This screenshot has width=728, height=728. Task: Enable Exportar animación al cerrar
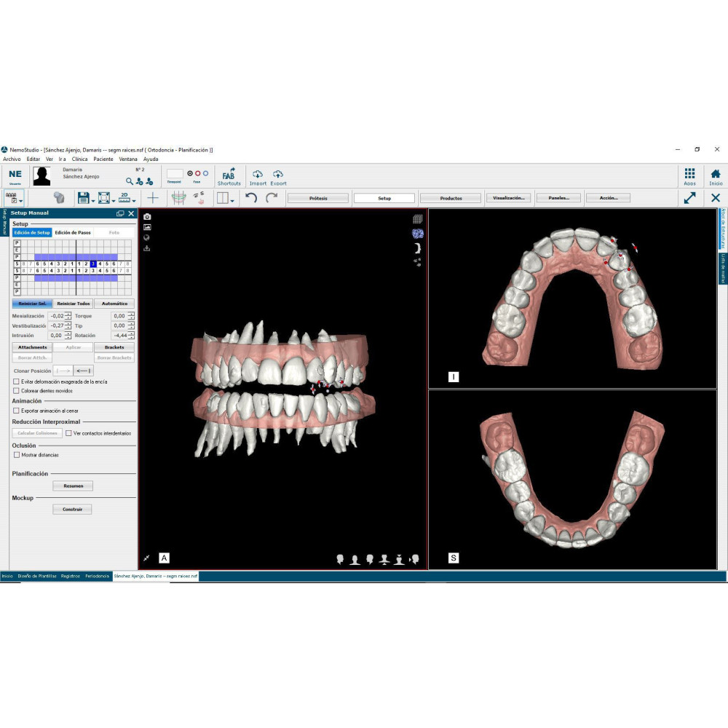(x=16, y=411)
